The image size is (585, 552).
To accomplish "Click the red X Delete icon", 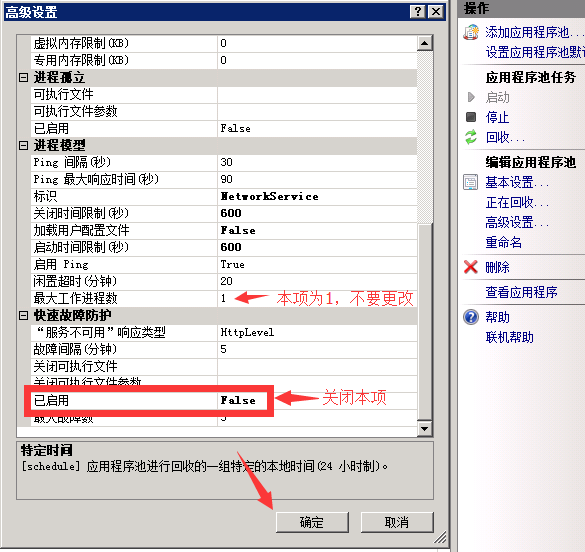I will tap(470, 267).
